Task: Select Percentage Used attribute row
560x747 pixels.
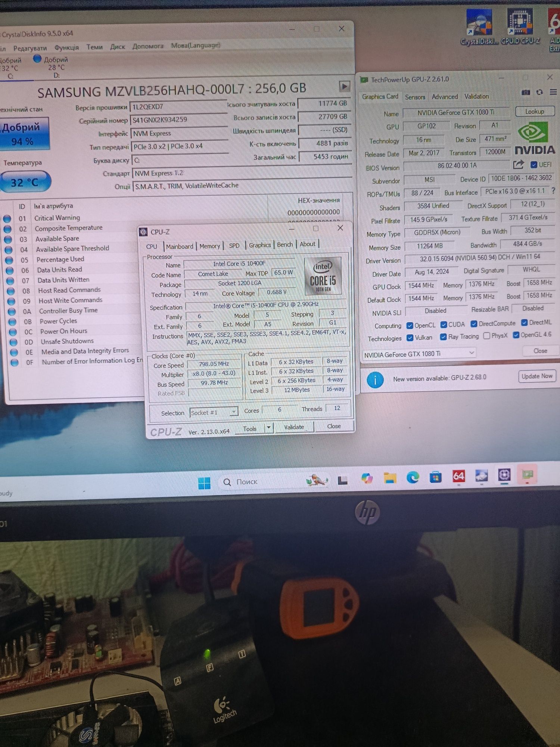Action: [73, 259]
